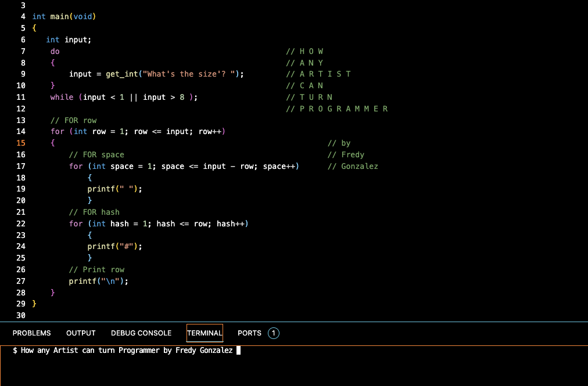The height and width of the screenshot is (386, 588).
Task: Click the // P R O G R A M M E R comment
Action: (x=336, y=109)
